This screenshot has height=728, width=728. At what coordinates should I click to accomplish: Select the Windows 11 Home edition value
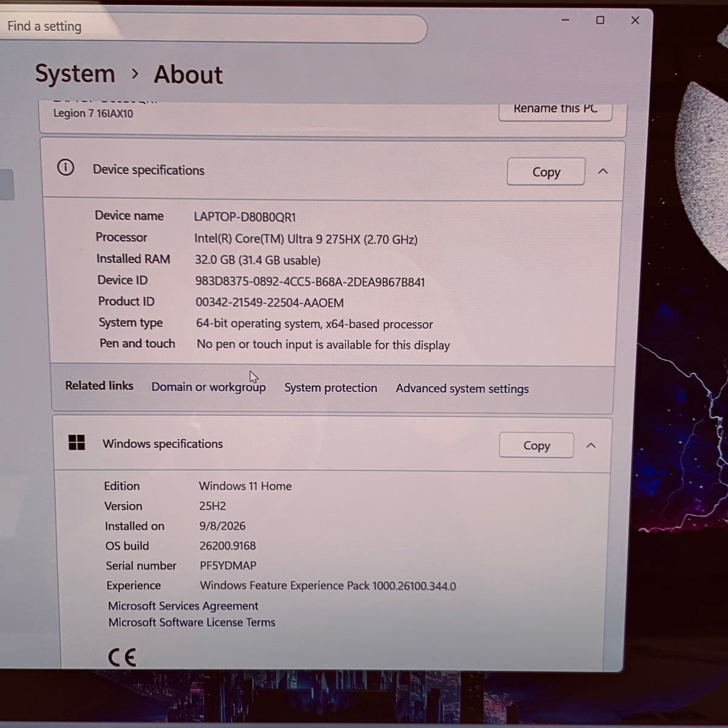245,486
